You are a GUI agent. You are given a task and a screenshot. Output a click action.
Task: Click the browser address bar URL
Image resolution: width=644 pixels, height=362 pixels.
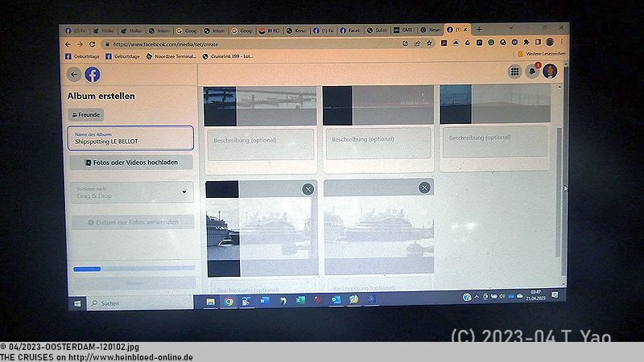166,44
